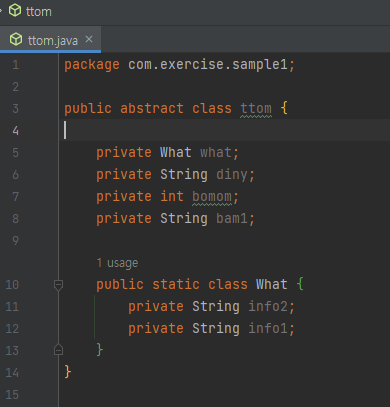Click the 'public' keyword on line 10
The width and height of the screenshot is (390, 407).
click(120, 285)
